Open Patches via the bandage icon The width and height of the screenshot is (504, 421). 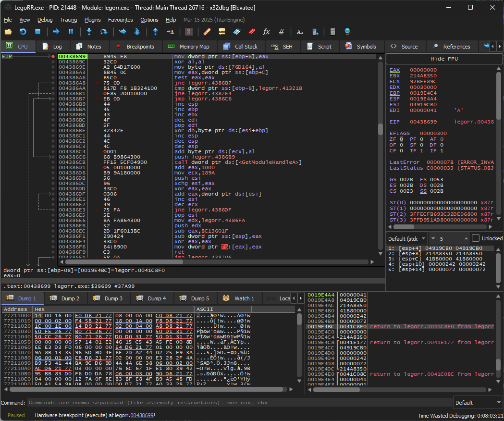(x=207, y=32)
